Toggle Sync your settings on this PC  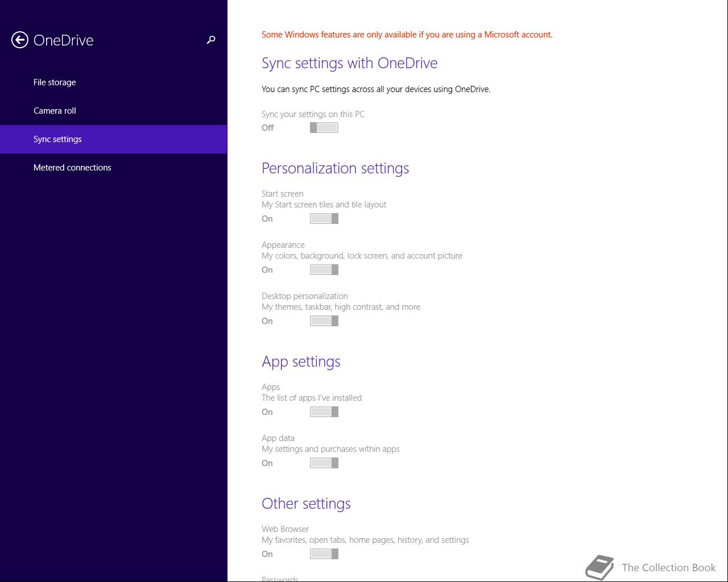click(x=324, y=128)
